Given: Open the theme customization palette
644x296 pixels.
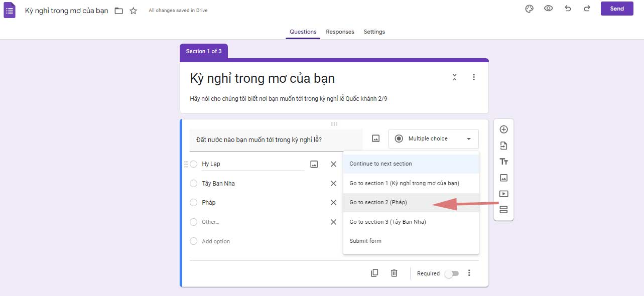Looking at the screenshot, I should (x=529, y=9).
